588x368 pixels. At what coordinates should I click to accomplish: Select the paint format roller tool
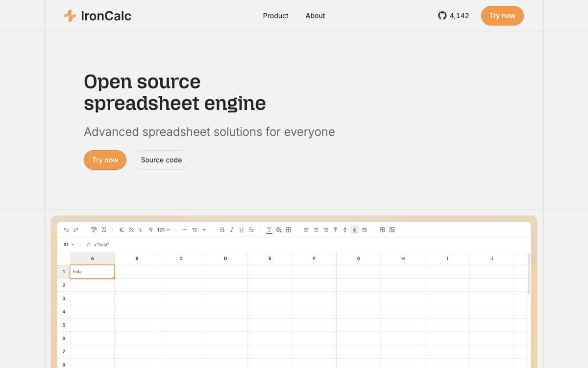pos(94,230)
